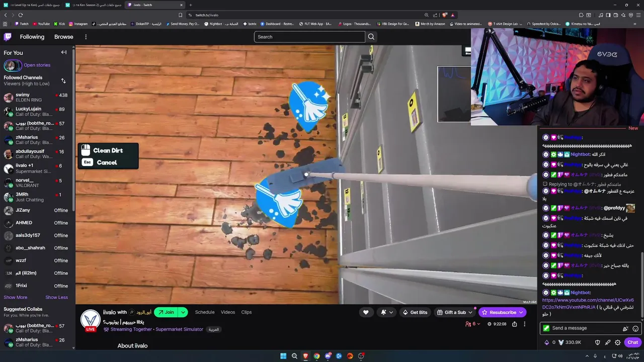Viewport: 644px width, 362px height.
Task: Click the purple Chat send button
Action: [632, 342]
